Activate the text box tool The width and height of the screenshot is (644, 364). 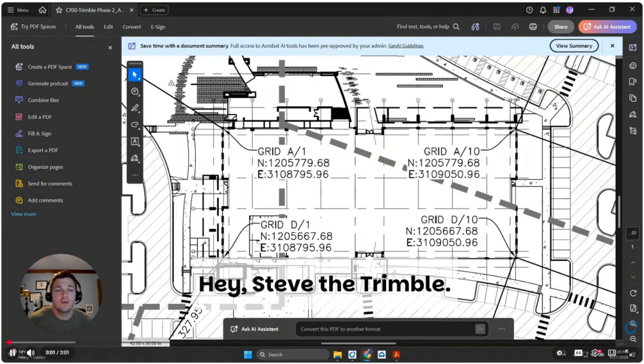tap(135, 141)
